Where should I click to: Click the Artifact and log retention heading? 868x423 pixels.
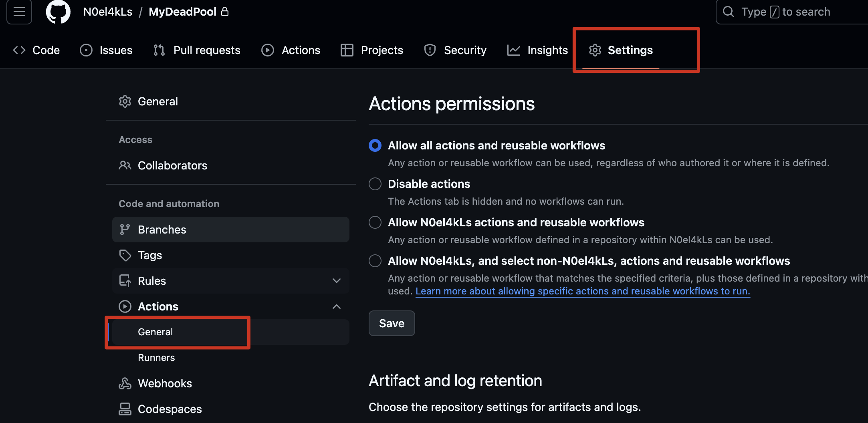point(455,381)
